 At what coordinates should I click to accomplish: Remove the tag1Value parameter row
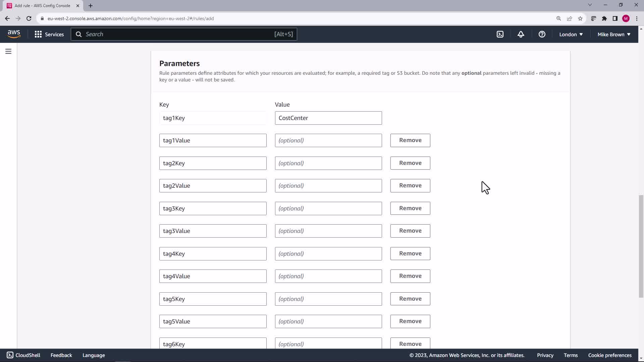click(410, 140)
